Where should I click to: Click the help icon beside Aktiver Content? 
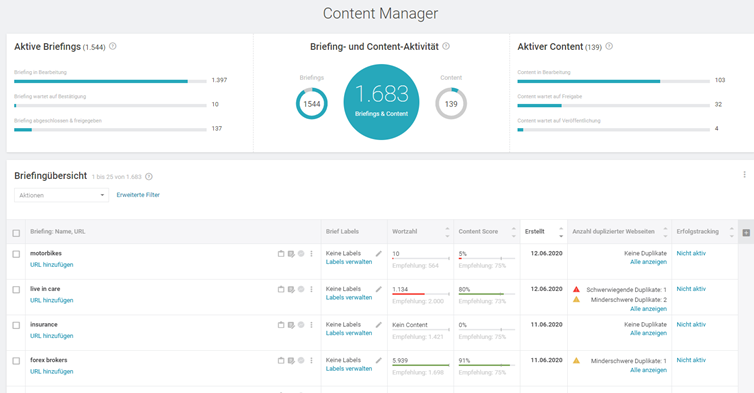point(609,46)
